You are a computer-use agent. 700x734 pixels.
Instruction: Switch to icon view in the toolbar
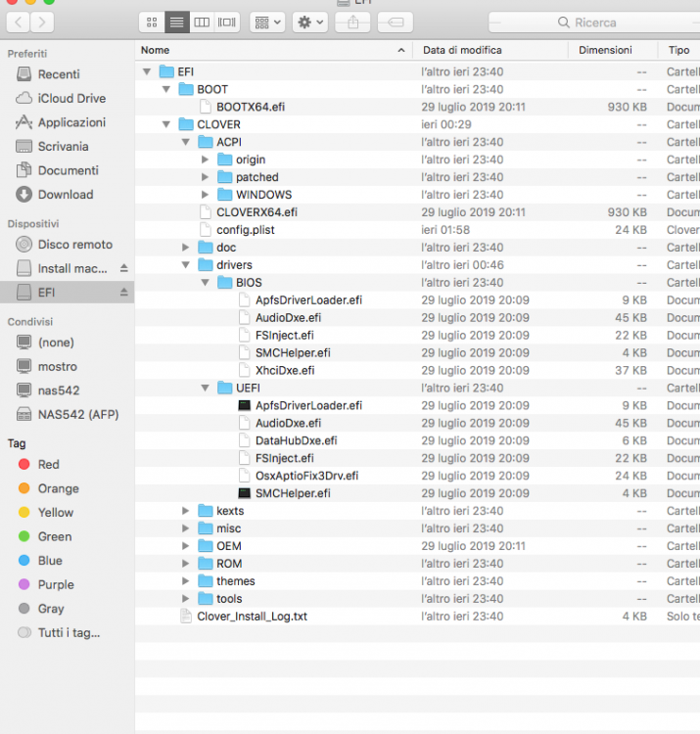152,22
